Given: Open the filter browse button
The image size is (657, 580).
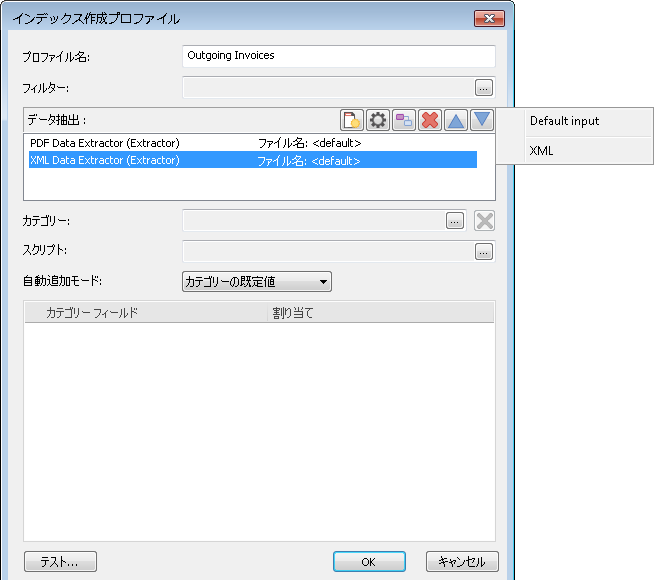Looking at the screenshot, I should [x=484, y=88].
